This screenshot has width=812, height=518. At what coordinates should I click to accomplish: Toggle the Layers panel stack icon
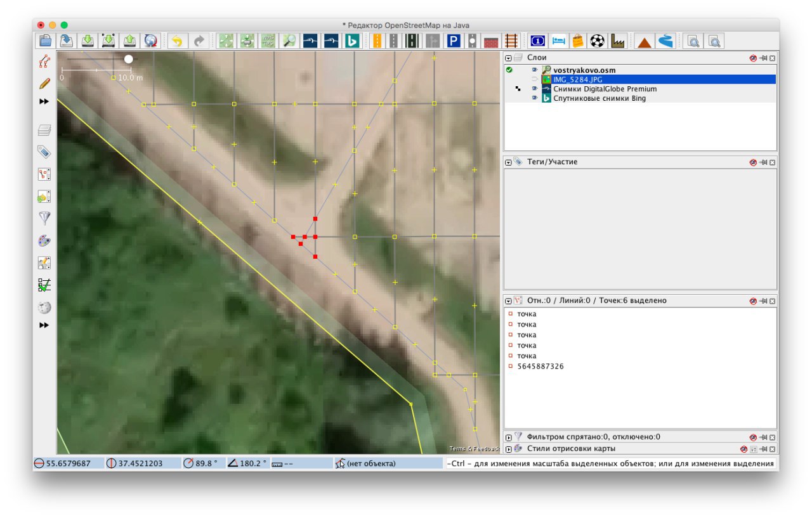(x=44, y=131)
